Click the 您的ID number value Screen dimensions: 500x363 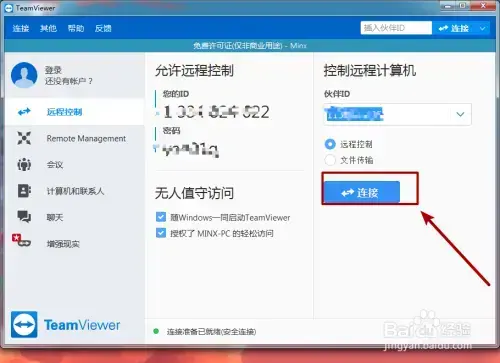tap(216, 112)
